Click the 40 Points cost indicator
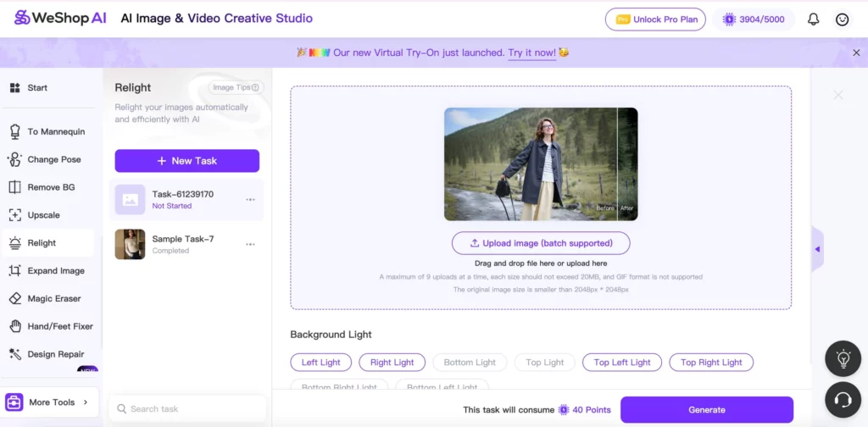Viewport: 868px width, 427px height. click(585, 410)
